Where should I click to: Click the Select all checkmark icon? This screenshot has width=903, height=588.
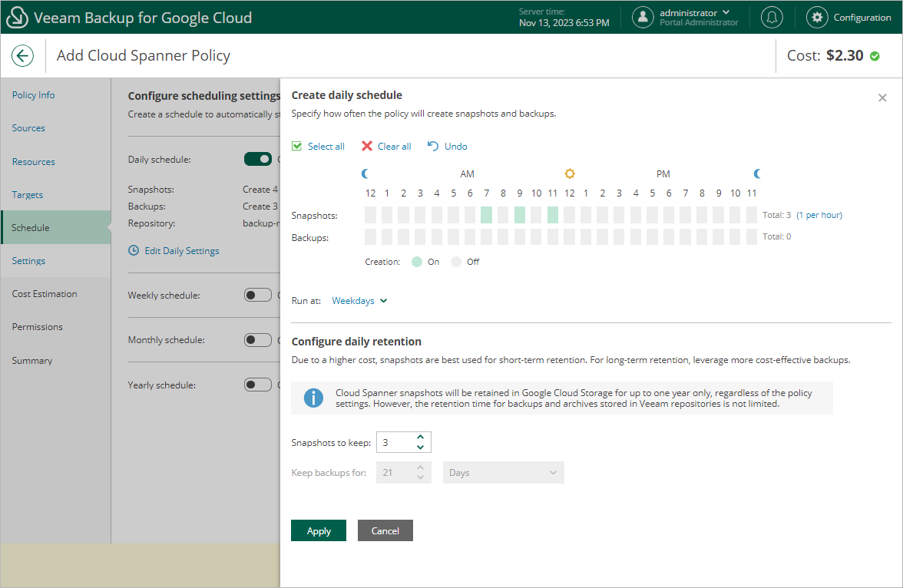(x=296, y=147)
